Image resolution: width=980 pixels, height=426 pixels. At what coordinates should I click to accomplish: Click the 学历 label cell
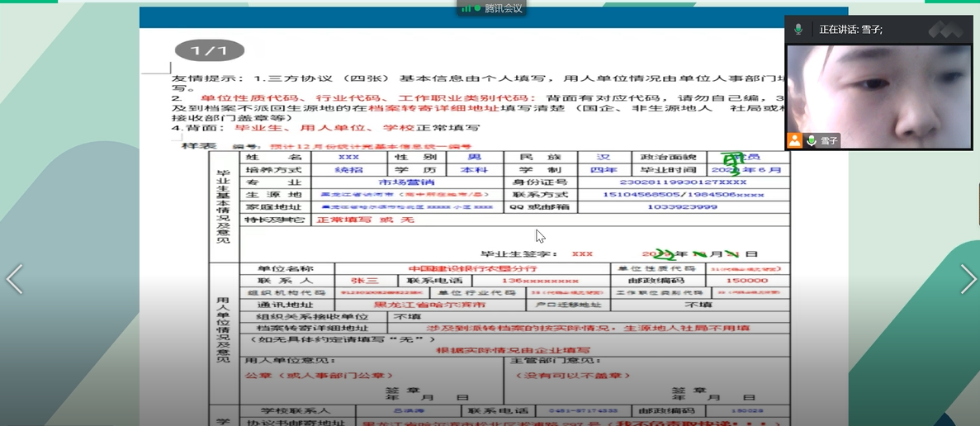[418, 170]
